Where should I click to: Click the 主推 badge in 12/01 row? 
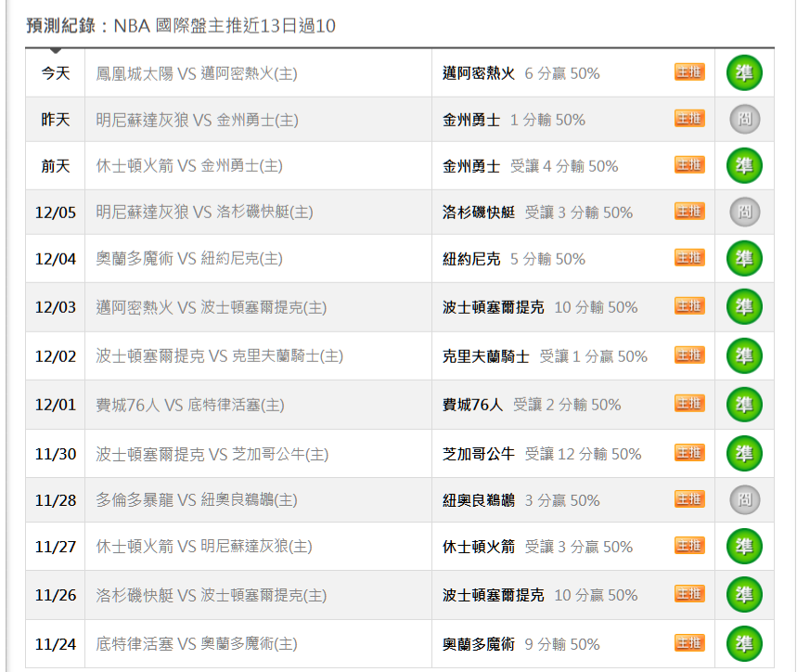[x=689, y=404]
